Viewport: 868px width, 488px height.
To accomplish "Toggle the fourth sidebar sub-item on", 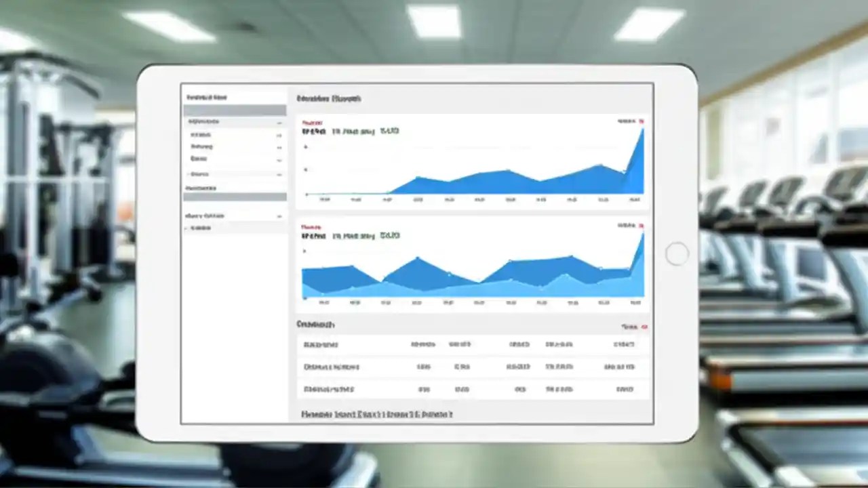I will point(279,159).
